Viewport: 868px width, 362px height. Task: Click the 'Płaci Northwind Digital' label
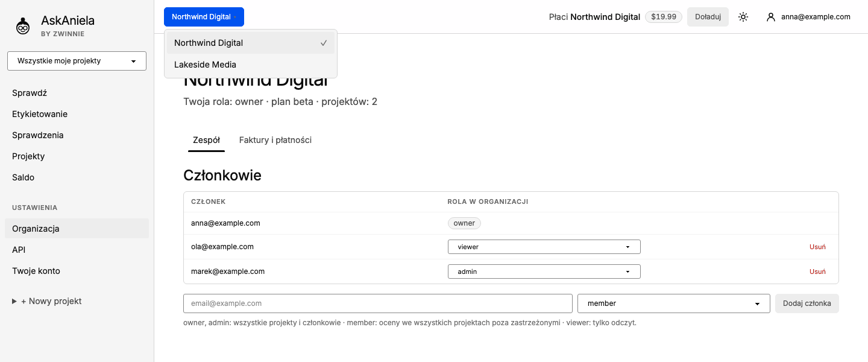coord(594,17)
